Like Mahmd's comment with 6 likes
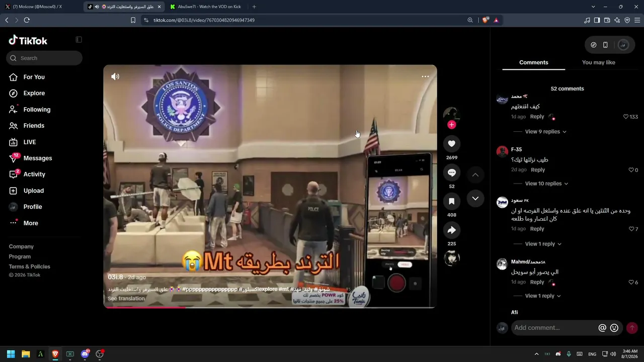Image resolution: width=644 pixels, height=362 pixels. (631, 282)
